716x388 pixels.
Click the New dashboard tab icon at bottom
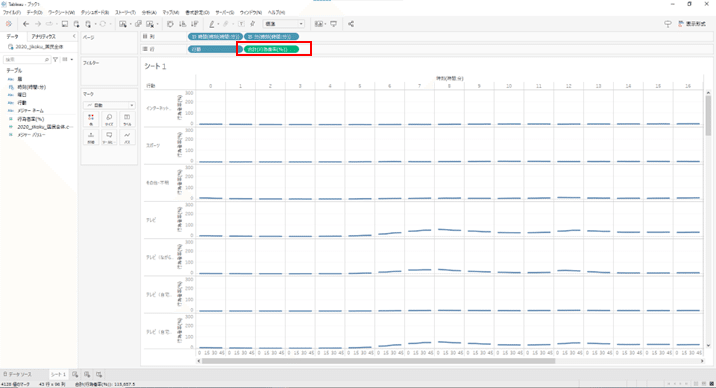[87, 374]
